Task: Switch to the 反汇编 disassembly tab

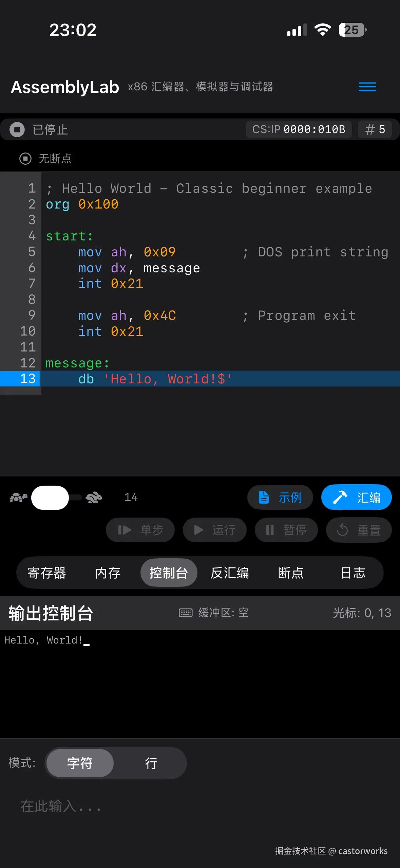Action: (x=230, y=573)
